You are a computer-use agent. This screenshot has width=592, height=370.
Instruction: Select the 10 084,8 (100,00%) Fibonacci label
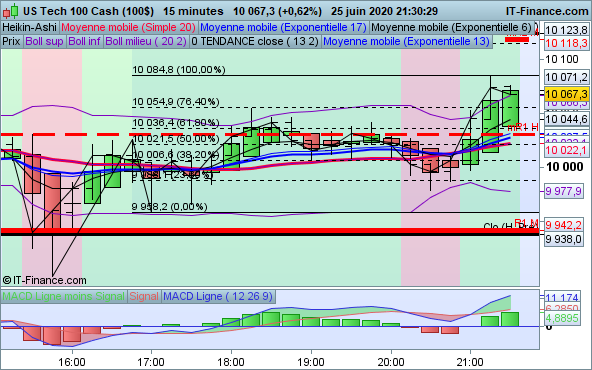[179, 69]
